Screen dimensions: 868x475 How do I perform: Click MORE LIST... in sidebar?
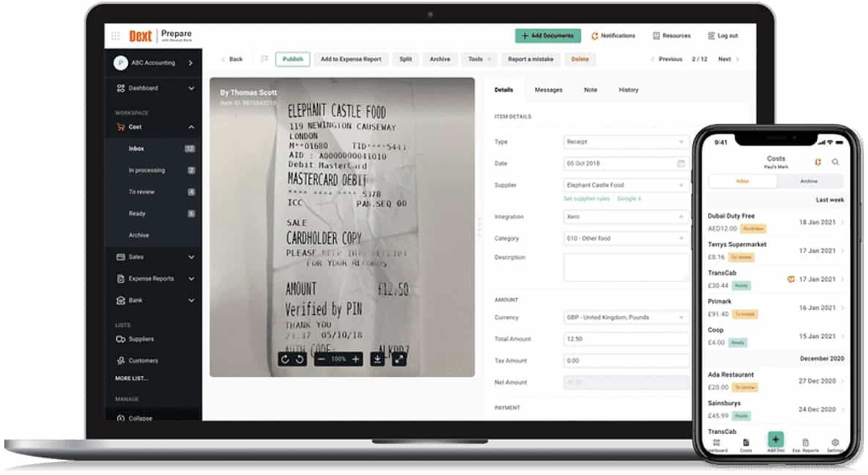click(131, 378)
